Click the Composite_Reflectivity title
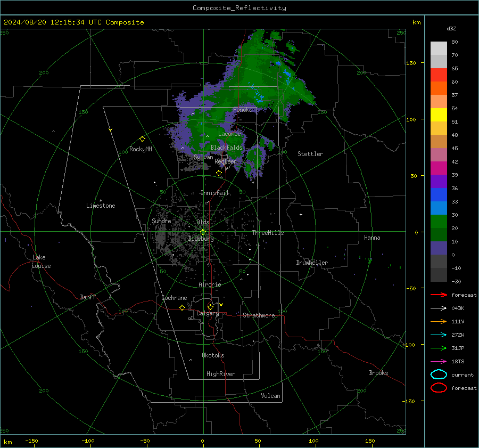 click(x=240, y=8)
